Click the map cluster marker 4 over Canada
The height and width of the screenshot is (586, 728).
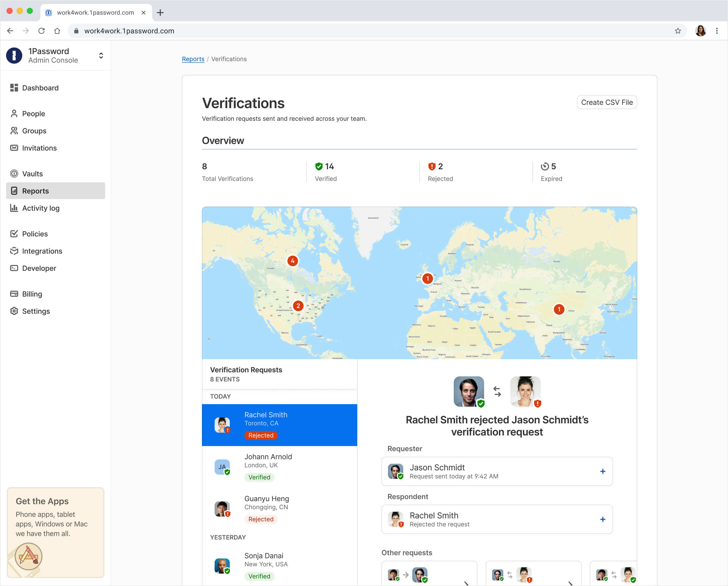click(x=292, y=261)
